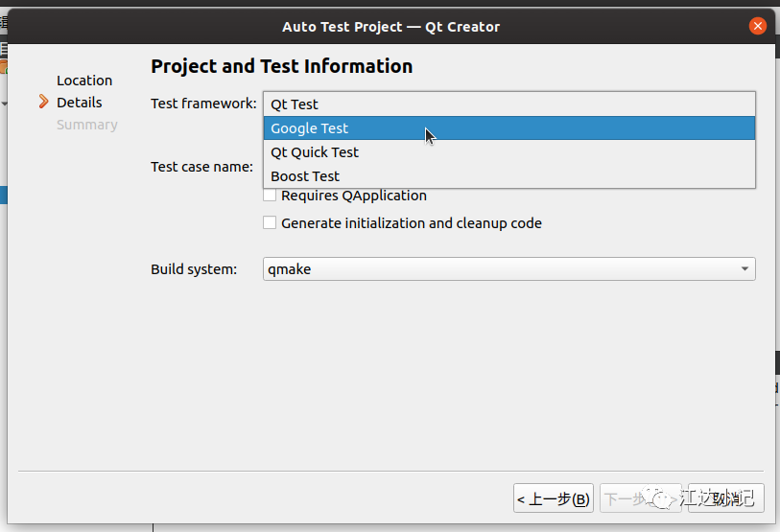780x532 pixels.
Task: Choose Google Test from the dropdown list
Action: 508,128
